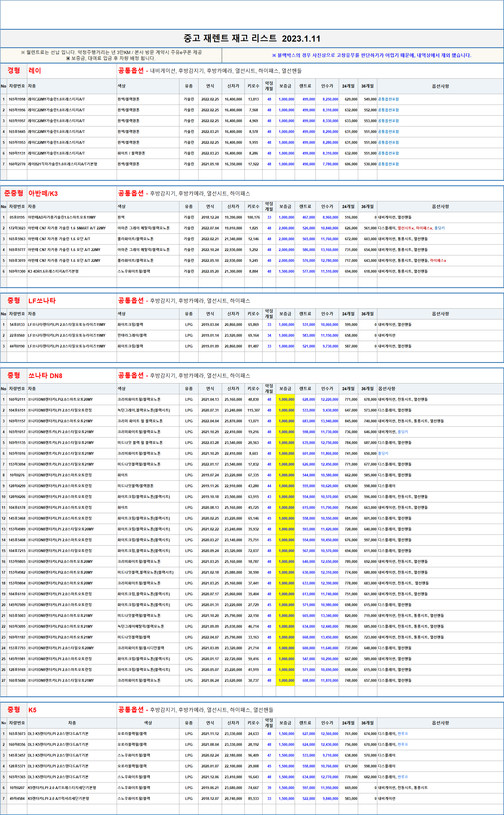Click vehicle number 172하3023
504x815 pixels.
[17, 228]
